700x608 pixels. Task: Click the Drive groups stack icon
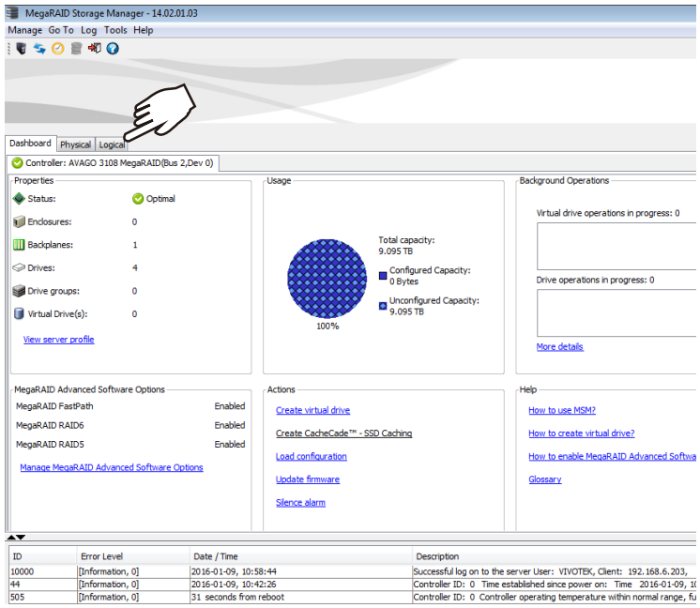point(19,291)
